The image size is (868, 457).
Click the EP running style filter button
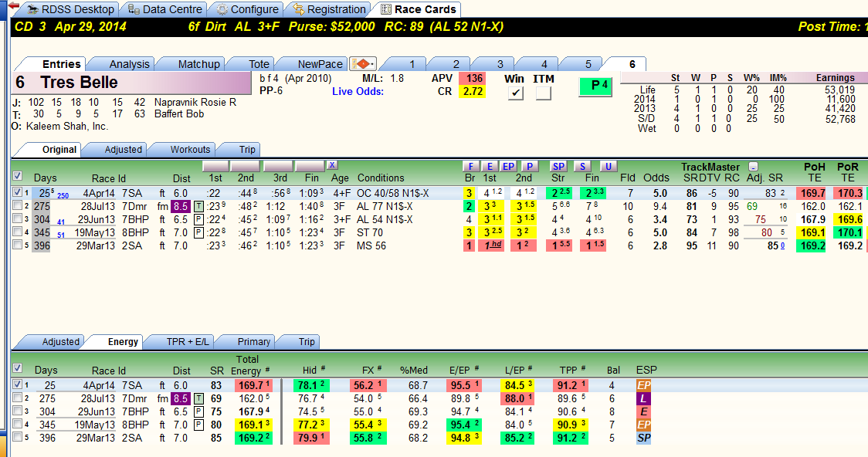click(x=508, y=166)
